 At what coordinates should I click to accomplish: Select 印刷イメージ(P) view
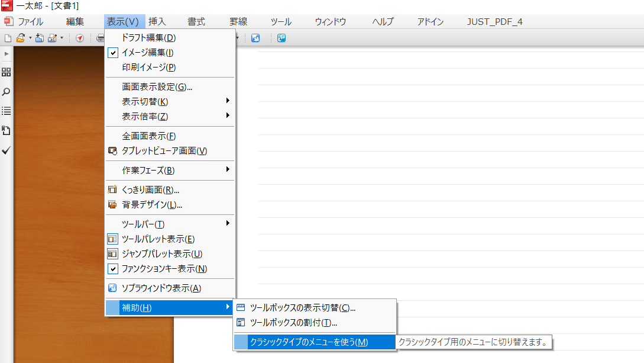point(170,68)
